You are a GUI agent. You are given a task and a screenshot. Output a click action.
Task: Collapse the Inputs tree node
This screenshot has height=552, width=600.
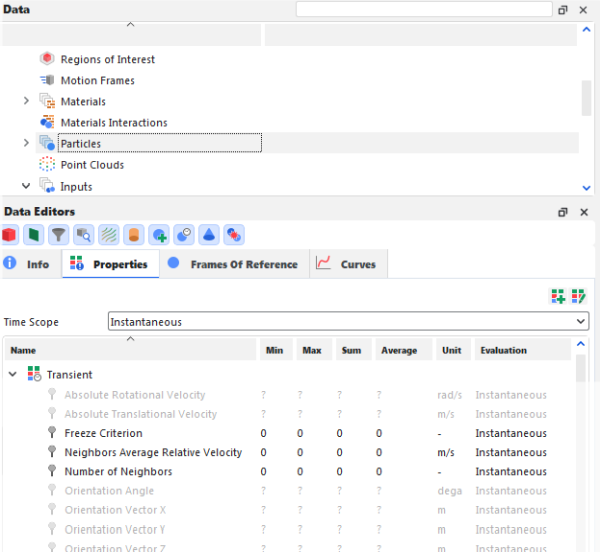click(26, 186)
